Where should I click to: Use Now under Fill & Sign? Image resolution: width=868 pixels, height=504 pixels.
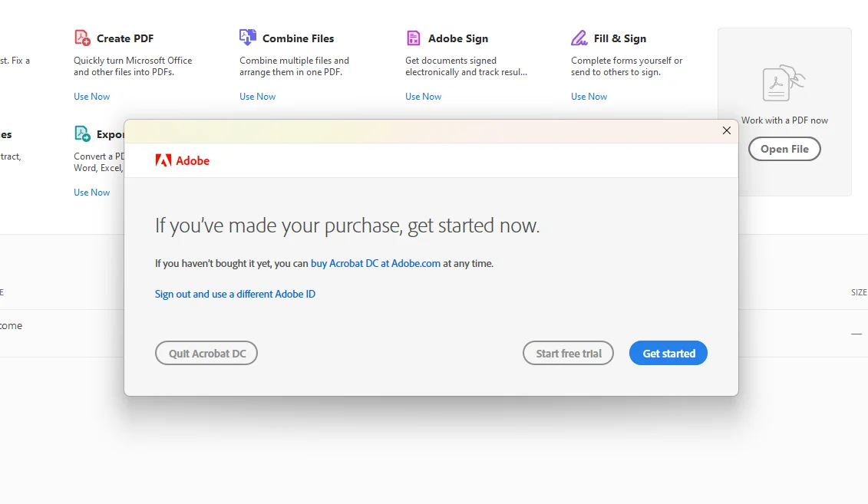coord(589,96)
